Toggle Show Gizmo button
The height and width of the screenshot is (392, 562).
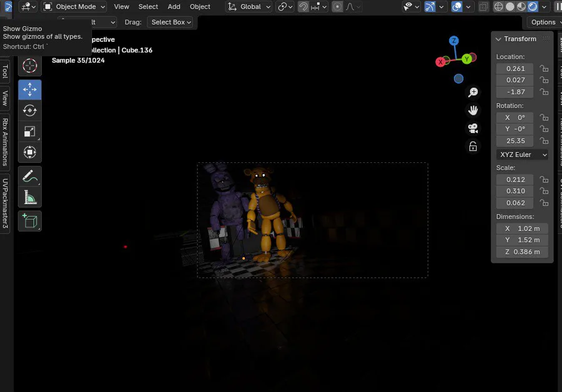[430, 7]
